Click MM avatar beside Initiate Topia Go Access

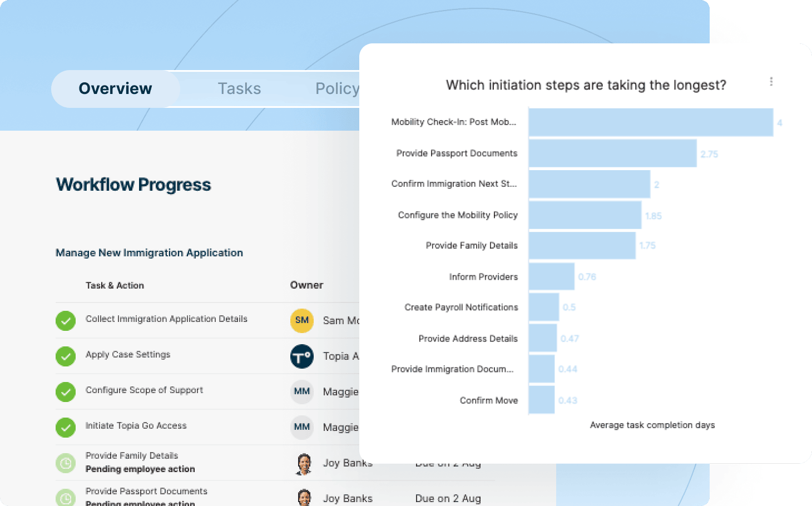[302, 427]
